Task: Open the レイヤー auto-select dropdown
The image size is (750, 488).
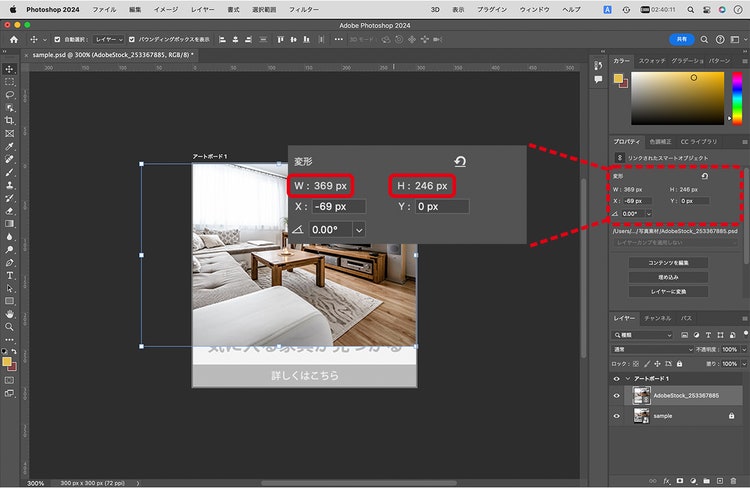Action: tap(109, 40)
